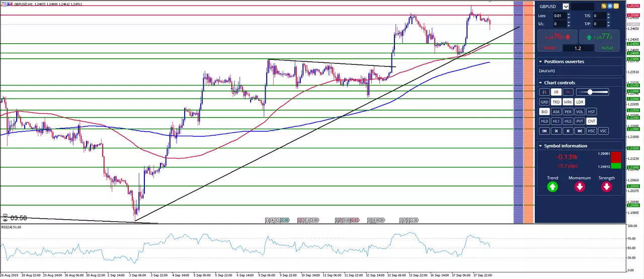The image size is (644, 279).
Task: Click the S/L input field
Action: click(x=560, y=24)
